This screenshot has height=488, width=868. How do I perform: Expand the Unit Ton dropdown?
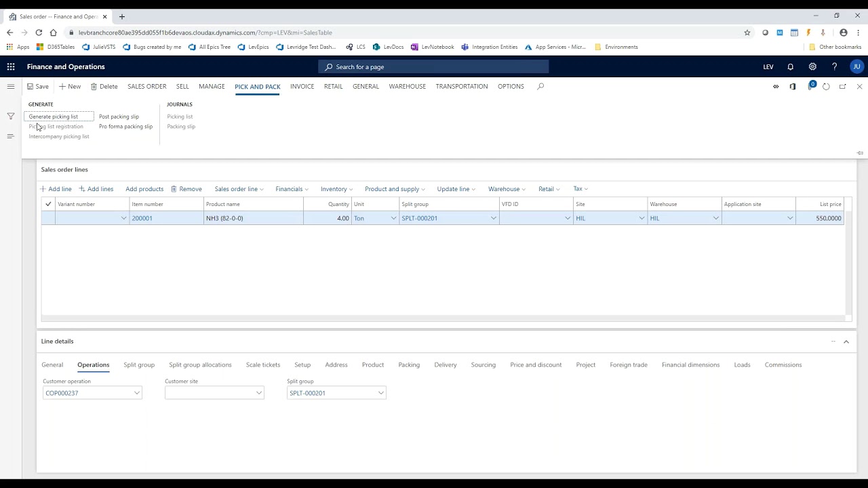[393, 218]
